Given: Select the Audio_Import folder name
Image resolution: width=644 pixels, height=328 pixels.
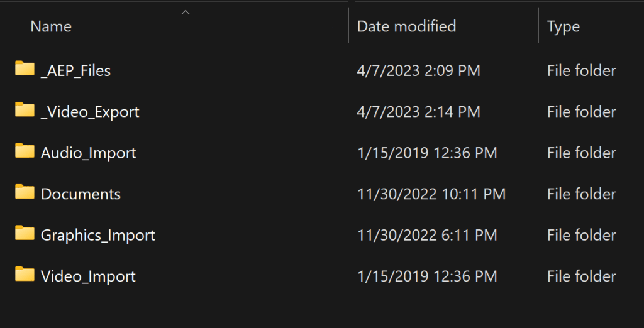Looking at the screenshot, I should click(88, 153).
